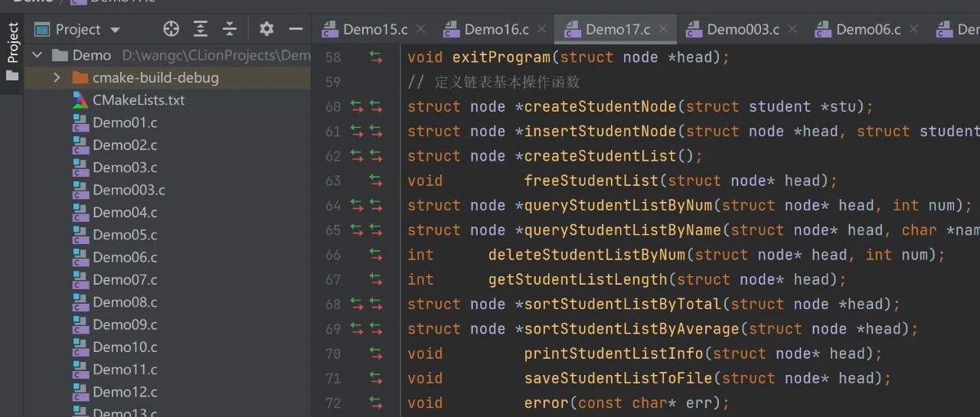Image resolution: width=980 pixels, height=417 pixels.
Task: Click gutter navigation icon on line 70
Action: pyautogui.click(x=375, y=353)
